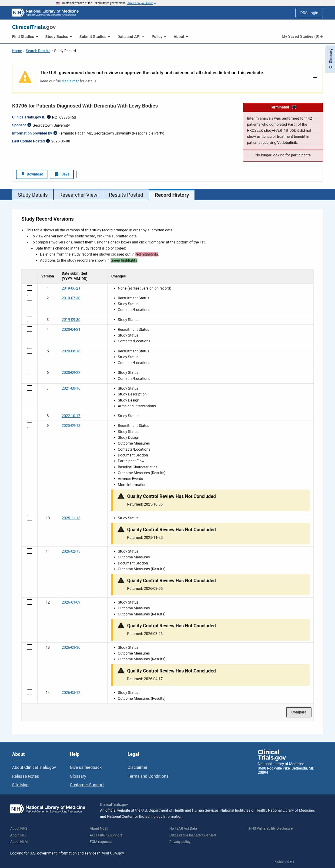Open the footer Disclaimer link
The width and height of the screenshot is (335, 868).
tap(137, 767)
